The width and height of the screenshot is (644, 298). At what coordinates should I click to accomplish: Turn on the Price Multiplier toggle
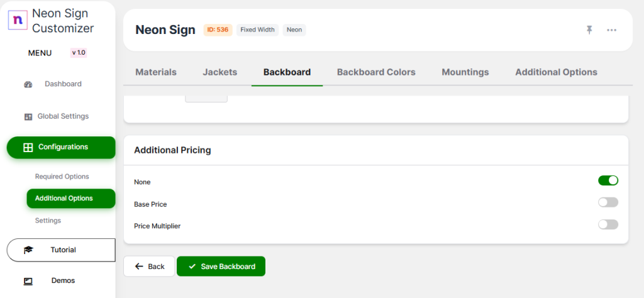pos(608,224)
